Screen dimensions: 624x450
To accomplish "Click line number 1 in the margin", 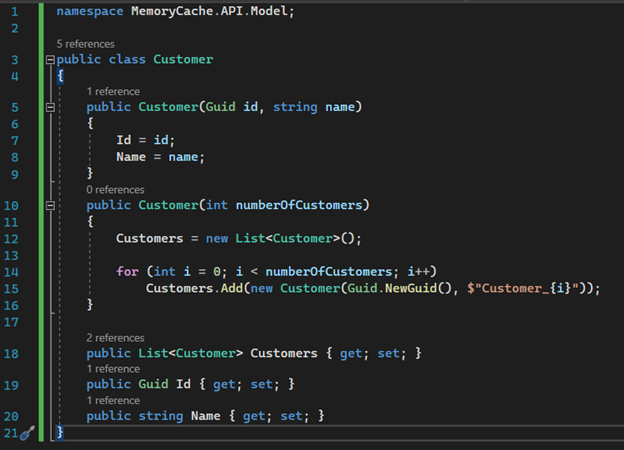I will 14,11.
